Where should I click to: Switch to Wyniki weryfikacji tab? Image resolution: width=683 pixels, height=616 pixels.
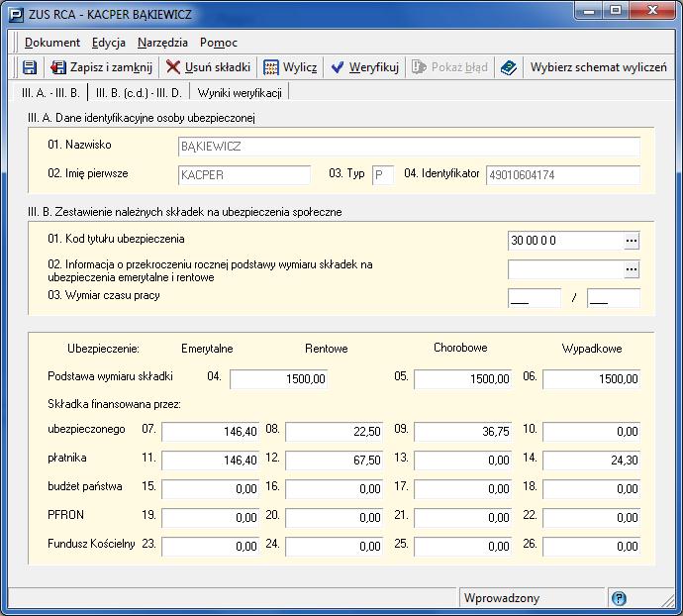click(x=240, y=92)
